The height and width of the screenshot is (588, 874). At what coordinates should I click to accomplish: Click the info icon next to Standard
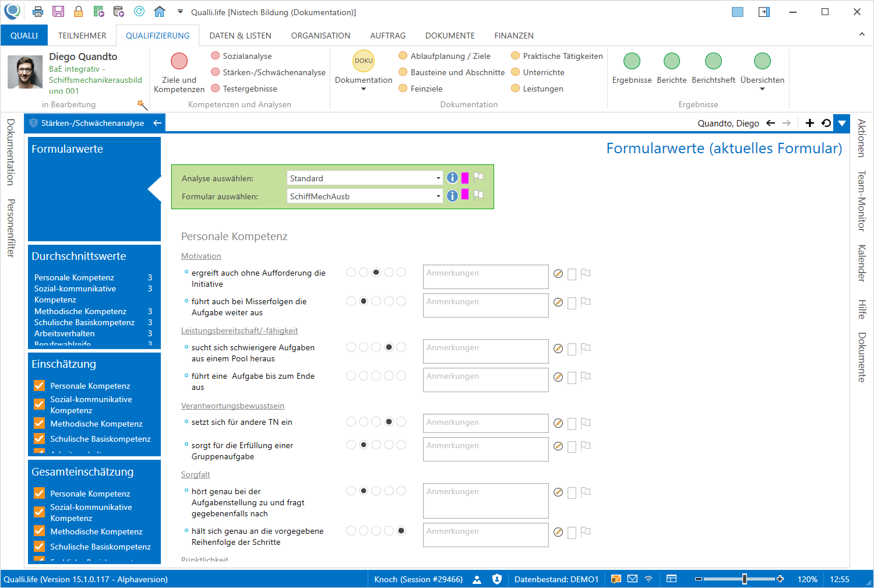pos(452,178)
